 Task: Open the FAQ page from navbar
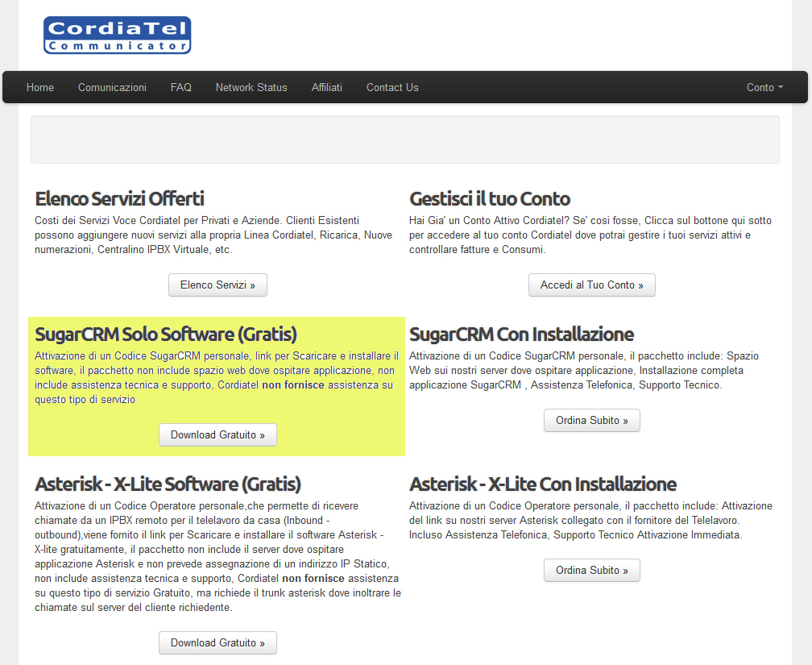[x=181, y=88]
